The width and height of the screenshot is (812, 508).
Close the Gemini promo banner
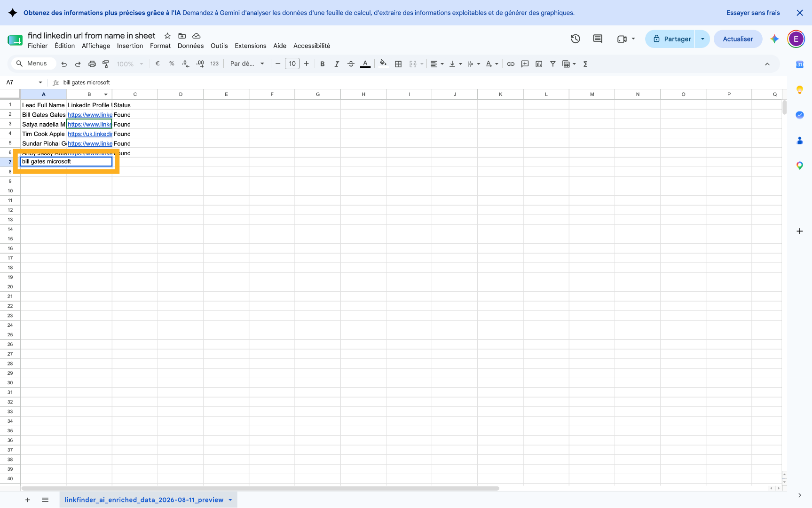(800, 13)
